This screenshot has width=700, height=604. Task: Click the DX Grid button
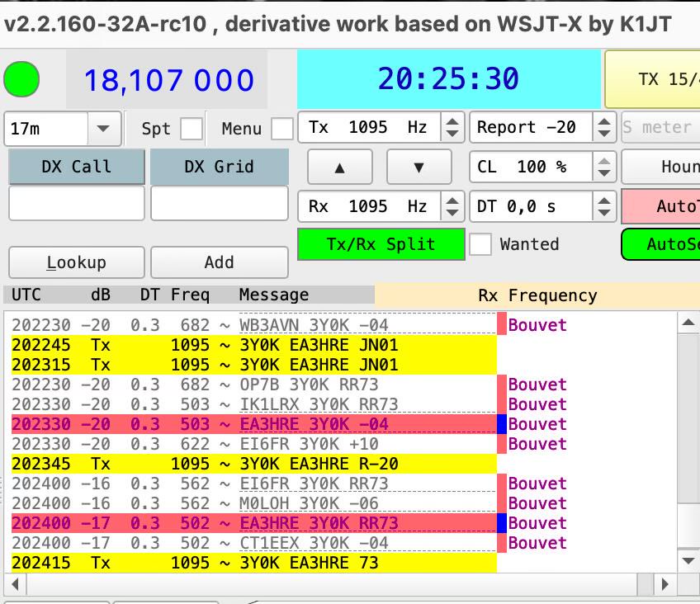(x=220, y=167)
